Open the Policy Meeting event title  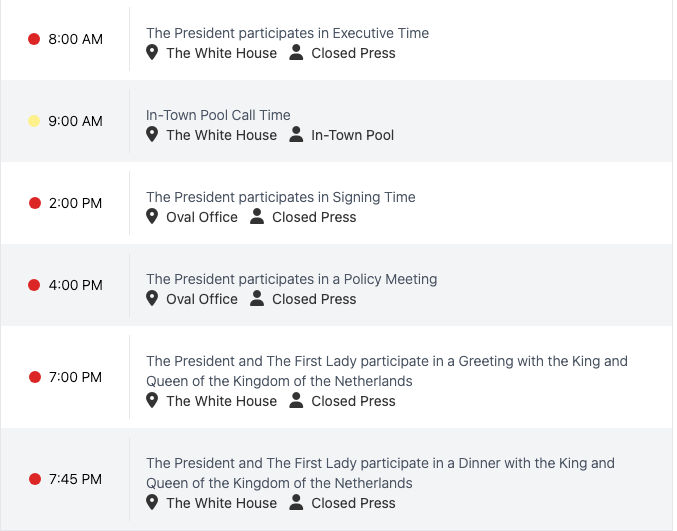pos(291,279)
